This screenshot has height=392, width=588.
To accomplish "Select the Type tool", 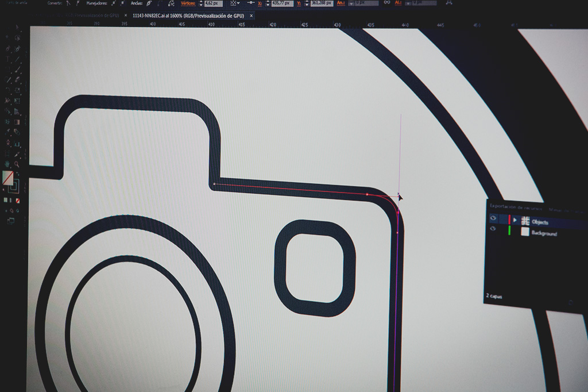I will point(7,59).
